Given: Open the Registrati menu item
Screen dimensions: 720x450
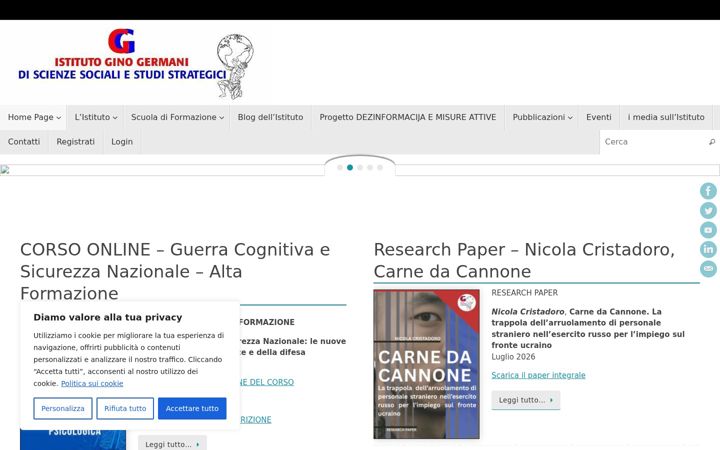Looking at the screenshot, I should point(75,142).
